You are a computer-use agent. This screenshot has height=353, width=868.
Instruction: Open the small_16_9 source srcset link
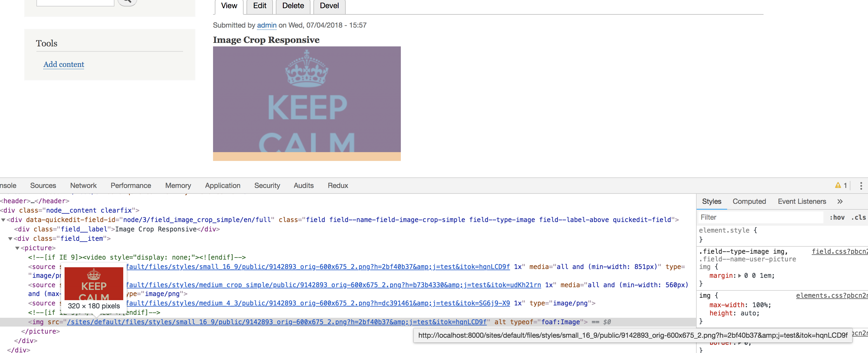point(318,267)
